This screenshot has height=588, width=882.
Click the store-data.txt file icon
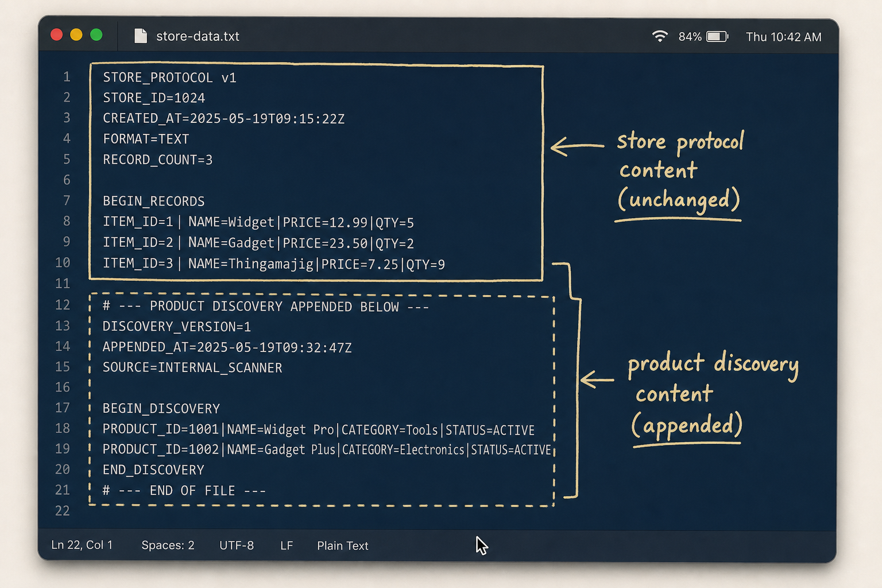(141, 36)
